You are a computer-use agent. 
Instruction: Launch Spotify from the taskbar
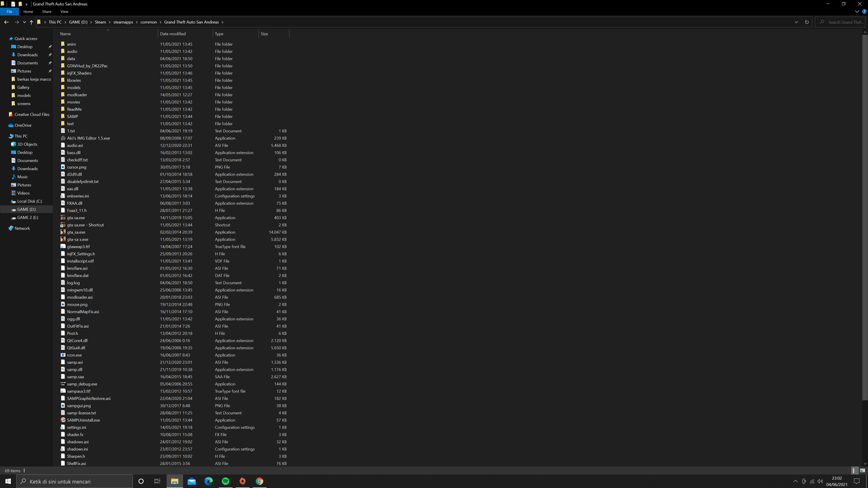225,481
